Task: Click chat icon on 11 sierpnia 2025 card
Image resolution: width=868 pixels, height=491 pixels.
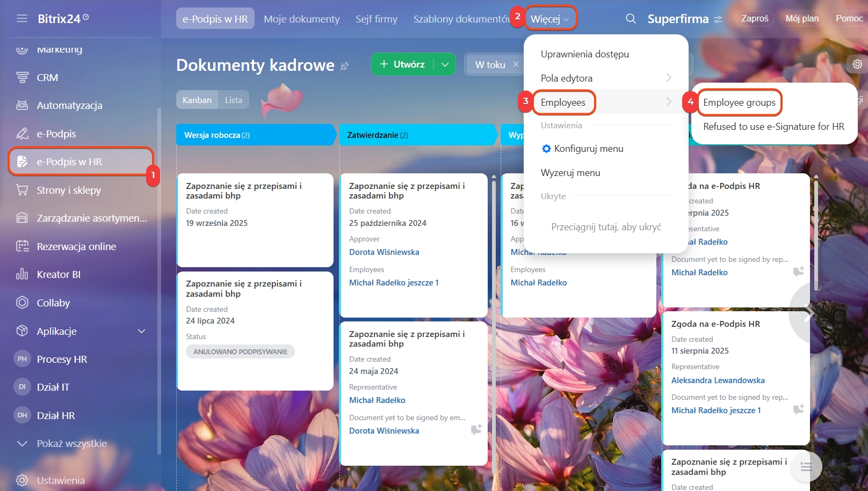Action: point(798,409)
